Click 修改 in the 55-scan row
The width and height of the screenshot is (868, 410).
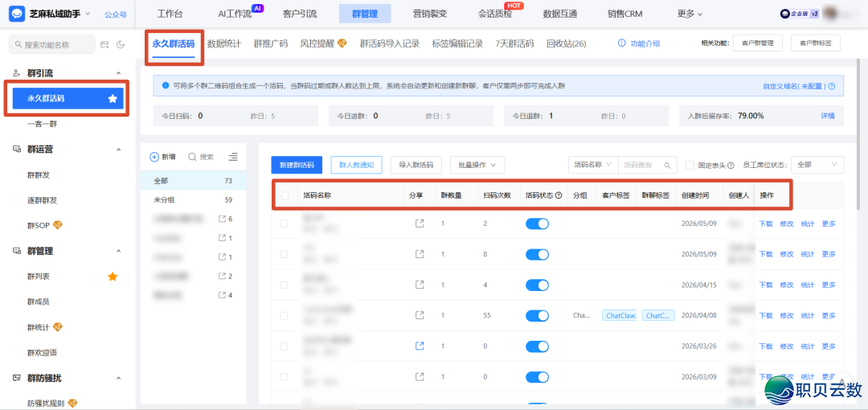(787, 315)
